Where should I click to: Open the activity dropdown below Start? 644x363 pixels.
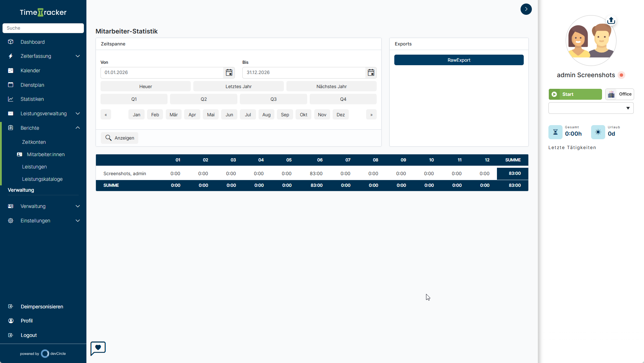point(591,108)
